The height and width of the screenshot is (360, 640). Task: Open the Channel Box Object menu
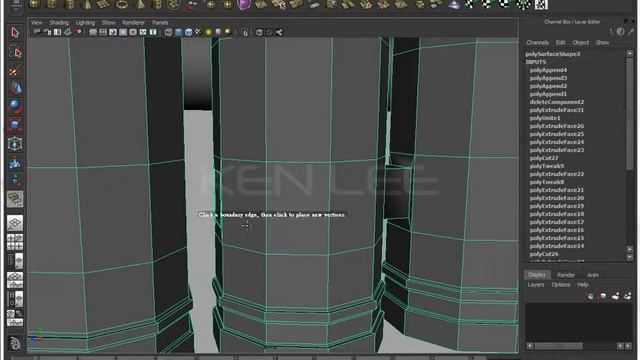pyautogui.click(x=580, y=42)
